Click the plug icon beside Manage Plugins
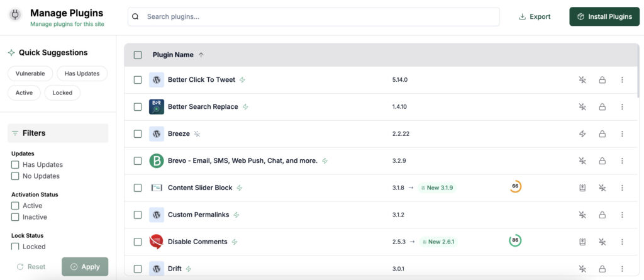The height and width of the screenshot is (280, 644). pos(15,16)
